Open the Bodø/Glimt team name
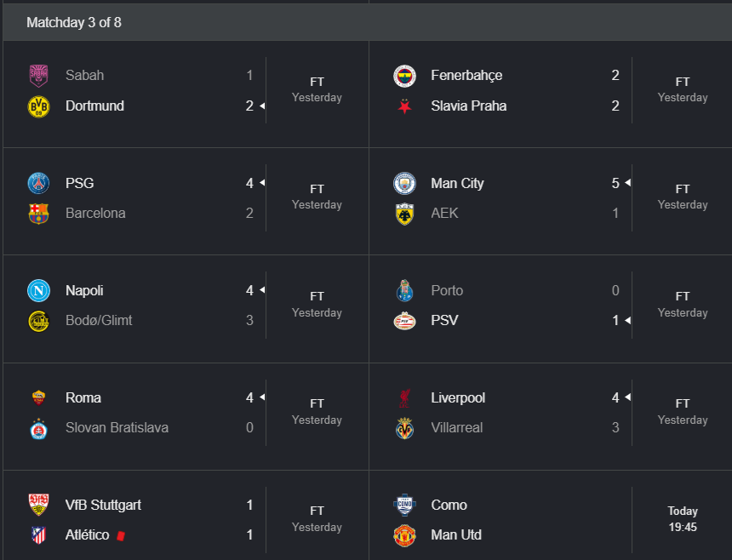This screenshot has width=732, height=560. (99, 320)
